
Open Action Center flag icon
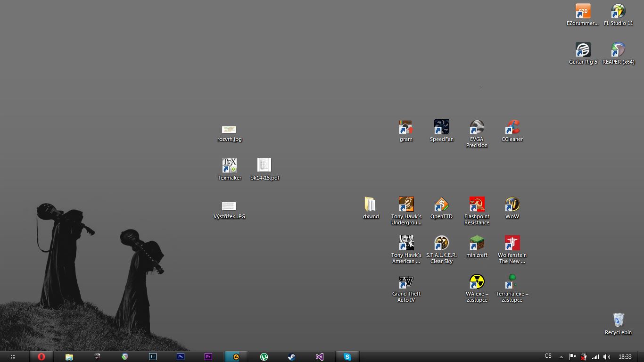pyautogui.click(x=572, y=357)
